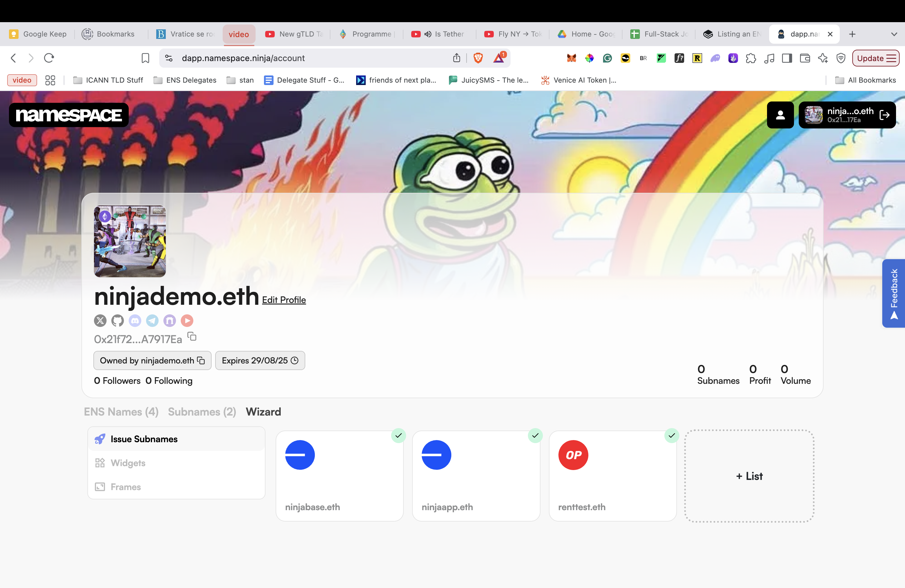Toggle the checkmark on the renttest.eth card
Viewport: 905px width, 588px height.
tap(672, 436)
